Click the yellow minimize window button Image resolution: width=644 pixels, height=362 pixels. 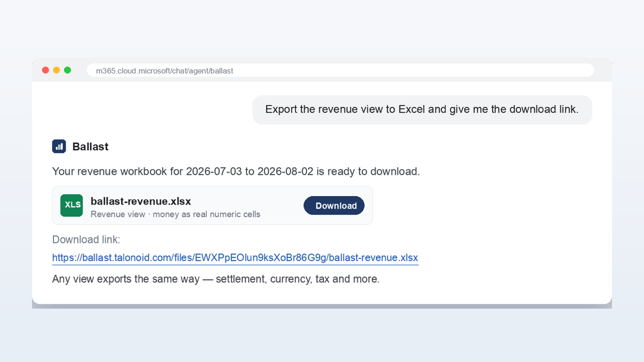pos(56,70)
